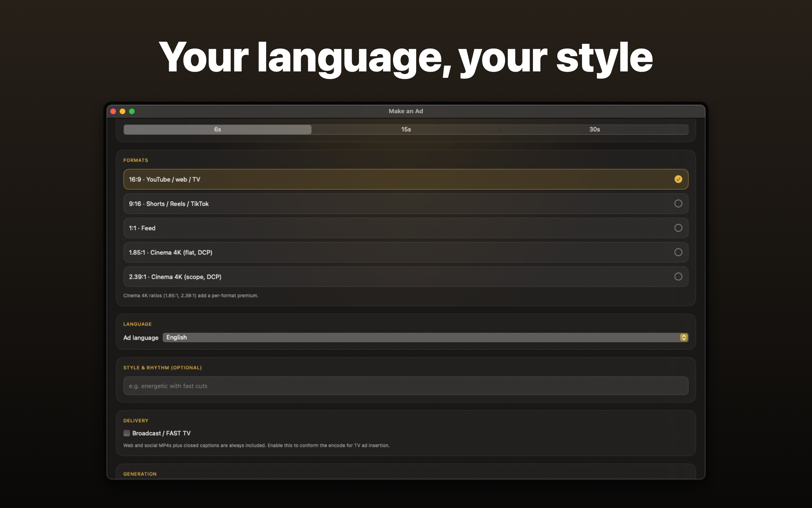Click the DELIVERY section heading
Image resolution: width=812 pixels, height=508 pixels.
click(135, 421)
